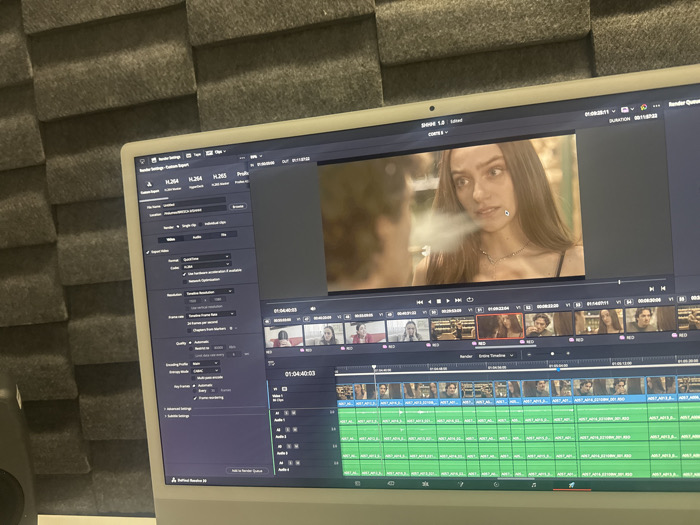Switch to the Video settings tab
Image resolution: width=700 pixels, height=525 pixels.
(171, 239)
